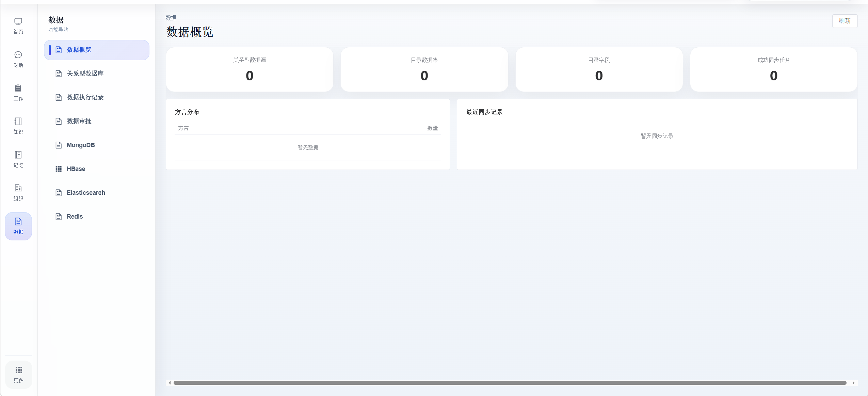The width and height of the screenshot is (868, 396).
Task: Click the 暂无同步记录 placeholder text
Action: click(657, 136)
